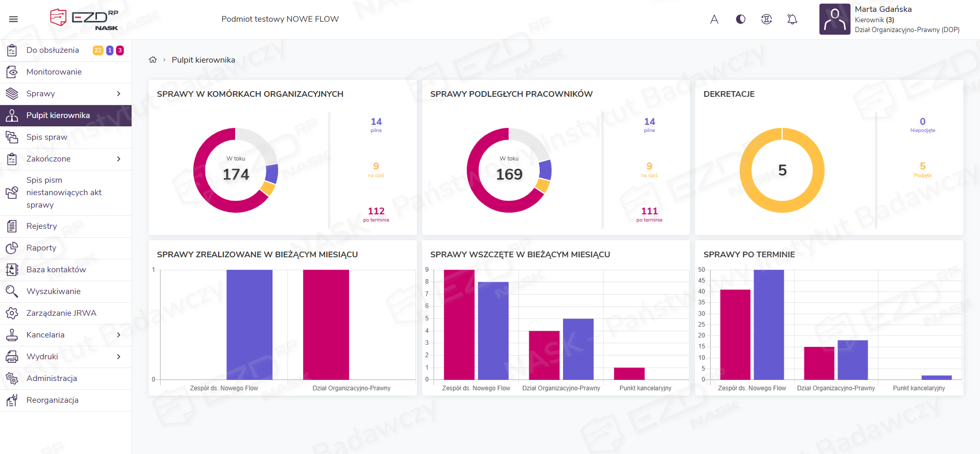Toggle the dark contrast mode icon
Screen dimensions: 980x454
741,19
